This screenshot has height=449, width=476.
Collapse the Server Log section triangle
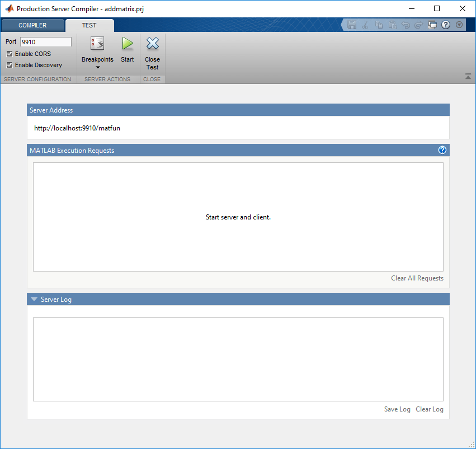[x=34, y=299]
